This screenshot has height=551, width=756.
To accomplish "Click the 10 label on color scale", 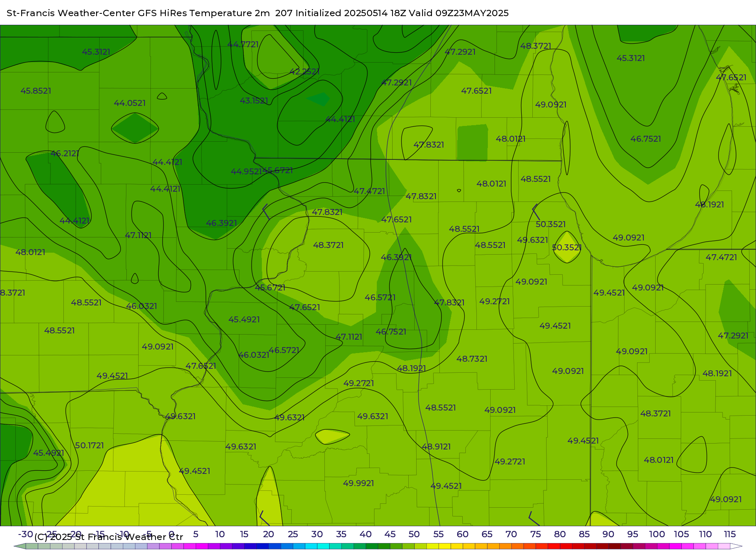I will (220, 534).
